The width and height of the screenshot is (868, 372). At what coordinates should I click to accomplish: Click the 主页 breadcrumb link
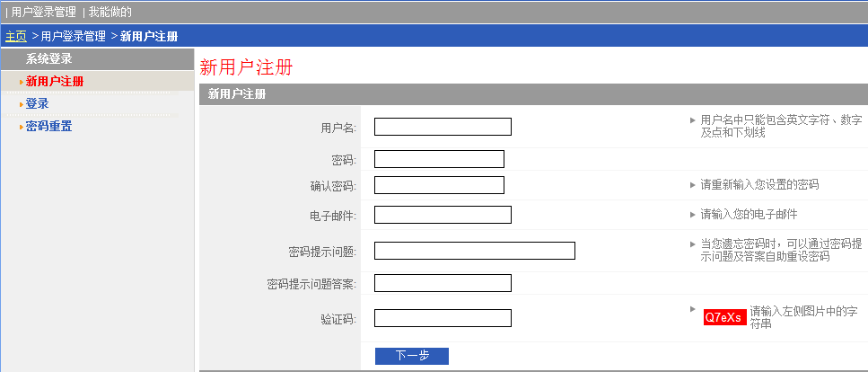click(15, 36)
